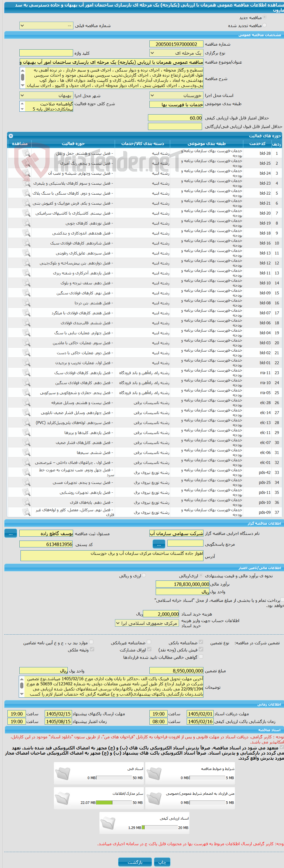Click the اسناد فنی usage bar
Viewport: 284px width, 868px height.
(114, 778)
